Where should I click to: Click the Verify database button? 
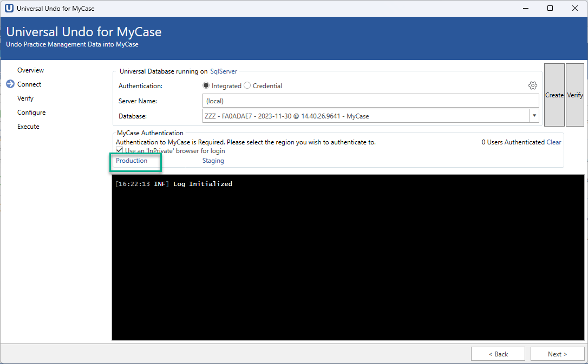click(x=575, y=95)
